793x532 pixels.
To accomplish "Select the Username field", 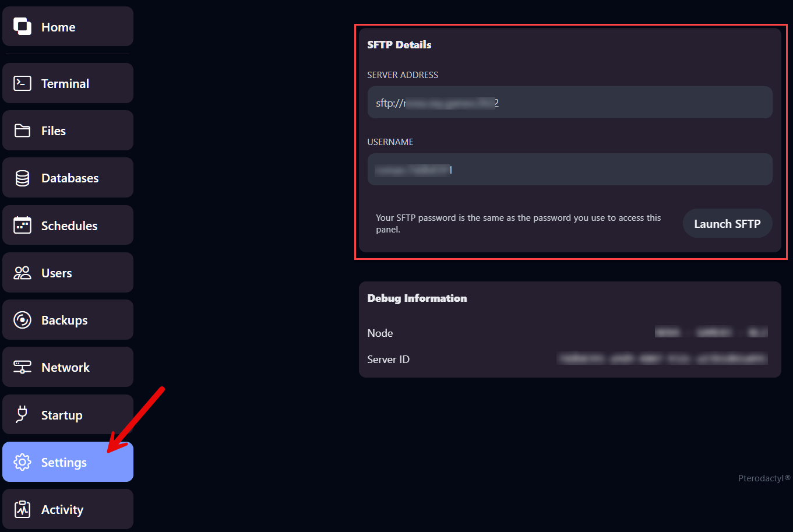I will click(570, 169).
